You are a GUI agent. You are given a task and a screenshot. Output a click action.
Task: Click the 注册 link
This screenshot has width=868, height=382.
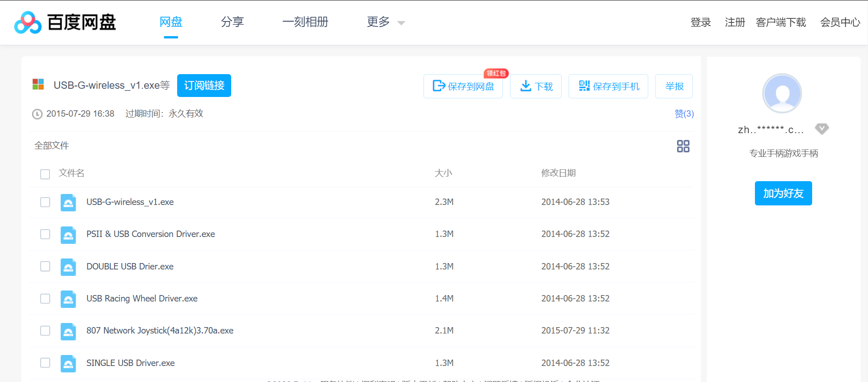[x=735, y=22]
